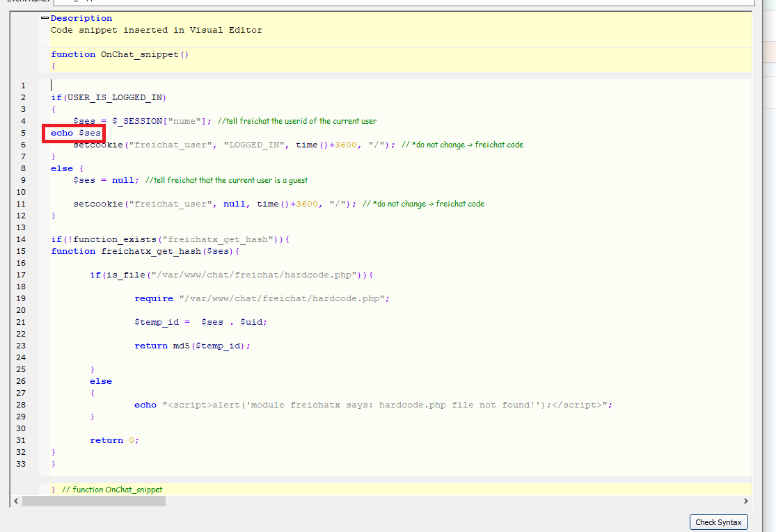Click the footer comment '// function OnChat_snippet'
The height and width of the screenshot is (532, 776).
(112, 490)
